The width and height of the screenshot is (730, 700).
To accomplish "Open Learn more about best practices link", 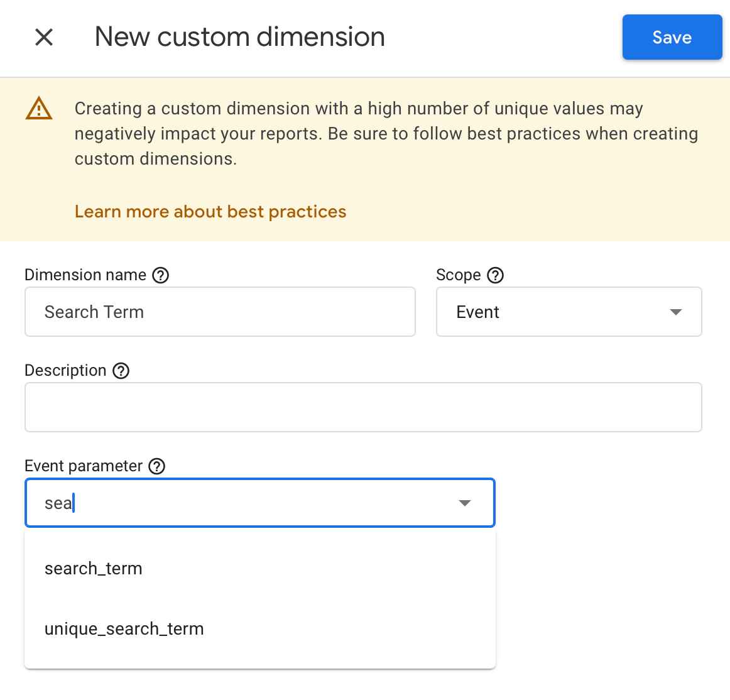I will pos(210,211).
